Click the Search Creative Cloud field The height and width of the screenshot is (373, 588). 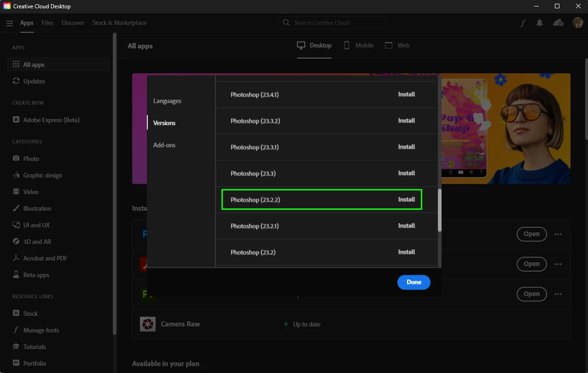tap(332, 23)
